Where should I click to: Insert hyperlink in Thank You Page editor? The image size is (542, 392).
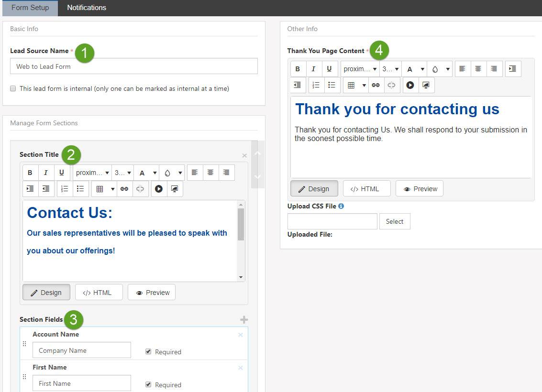[376, 85]
